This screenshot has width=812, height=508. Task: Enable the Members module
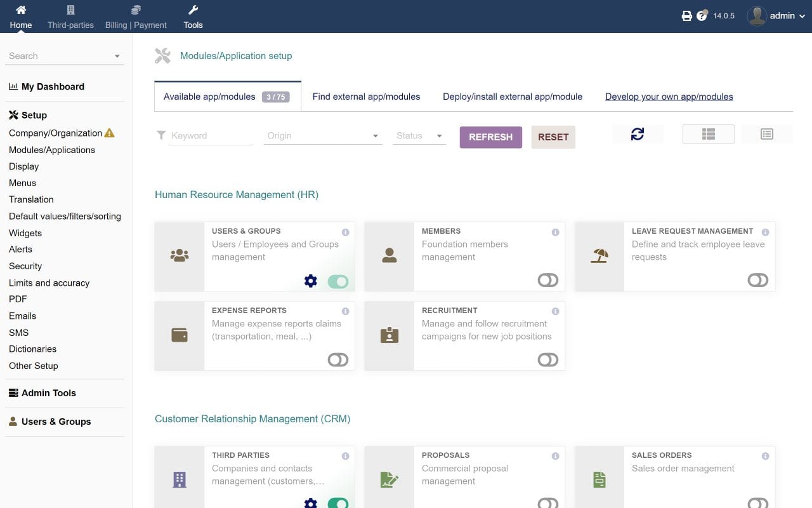[547, 280]
